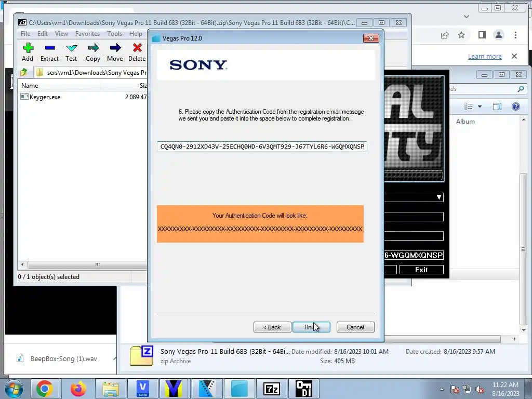
Task: Open the Favorites menu in 7-Zip
Action: [87, 34]
